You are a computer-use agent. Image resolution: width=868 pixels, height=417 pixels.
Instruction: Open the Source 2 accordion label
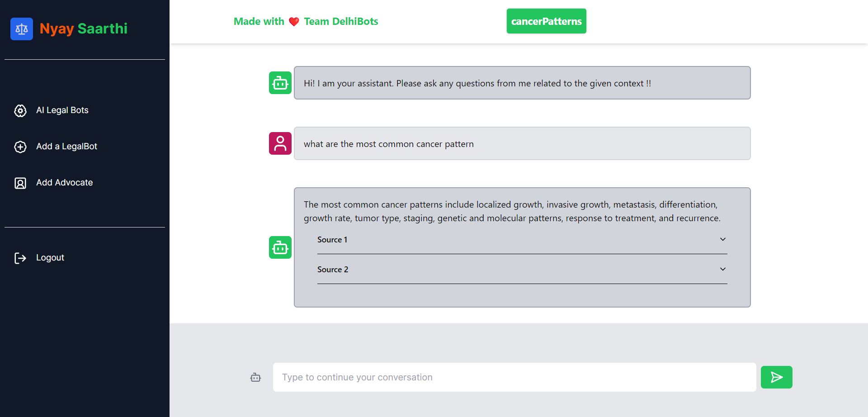333,270
